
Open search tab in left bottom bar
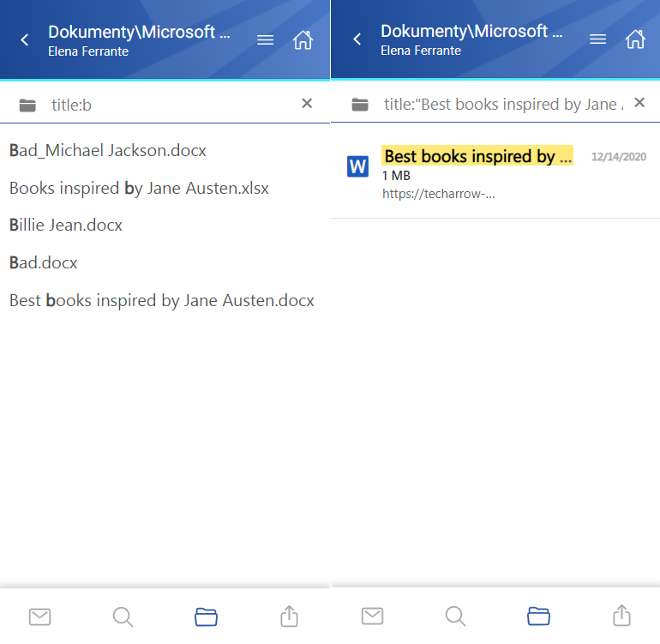click(123, 617)
